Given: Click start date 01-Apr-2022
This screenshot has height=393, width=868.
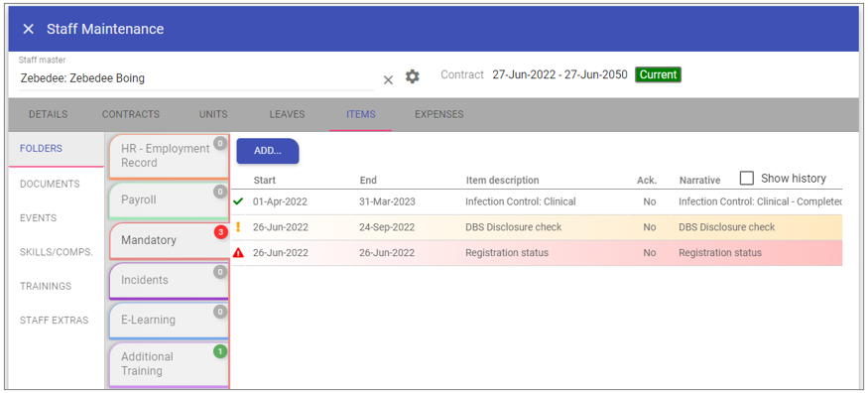Looking at the screenshot, I should (x=280, y=202).
